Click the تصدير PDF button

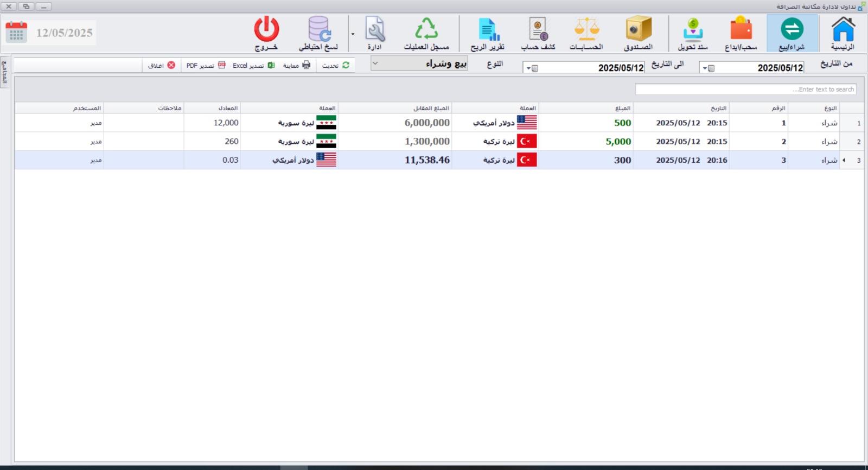pyautogui.click(x=206, y=65)
